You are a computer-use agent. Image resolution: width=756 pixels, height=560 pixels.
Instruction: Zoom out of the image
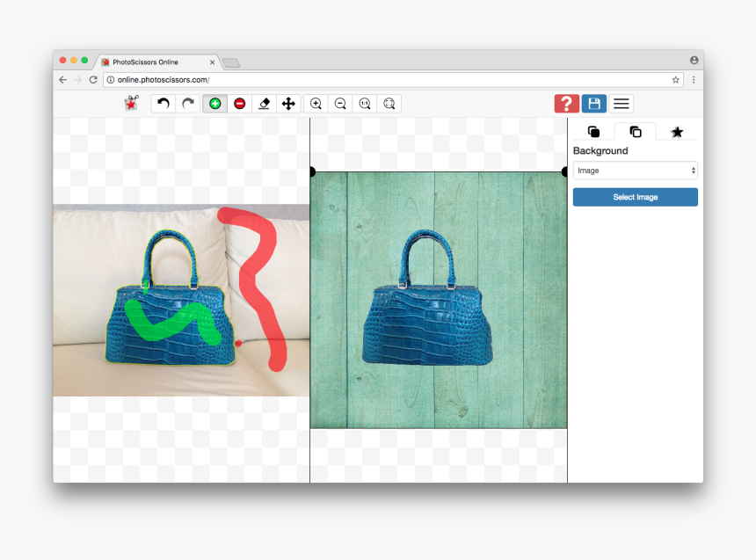(340, 103)
